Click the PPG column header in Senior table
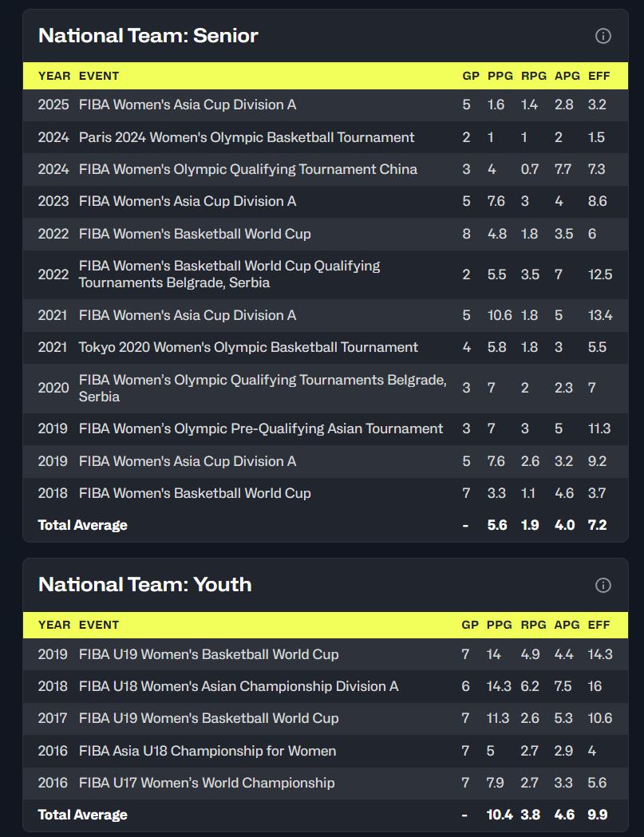This screenshot has height=837, width=644. 500,76
